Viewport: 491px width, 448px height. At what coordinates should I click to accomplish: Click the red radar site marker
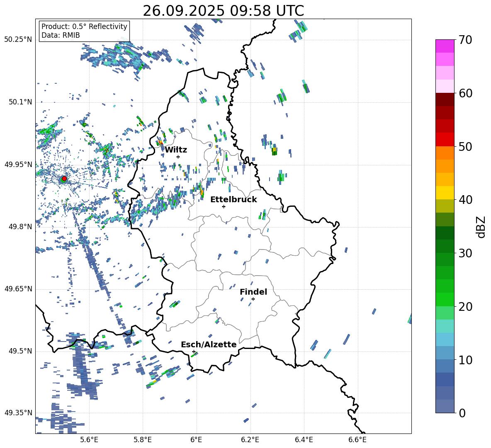(x=64, y=179)
